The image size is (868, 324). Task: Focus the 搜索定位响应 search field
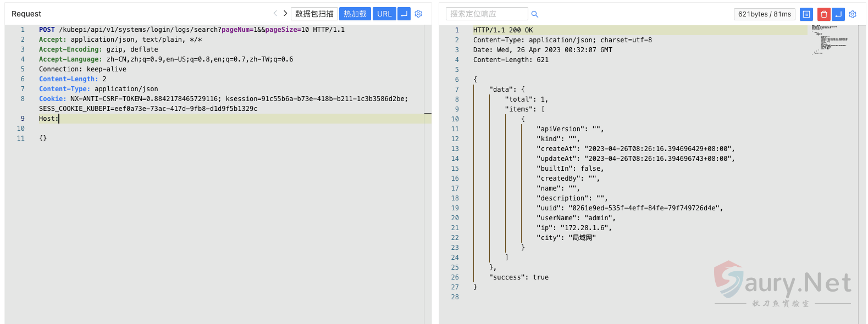coord(486,14)
